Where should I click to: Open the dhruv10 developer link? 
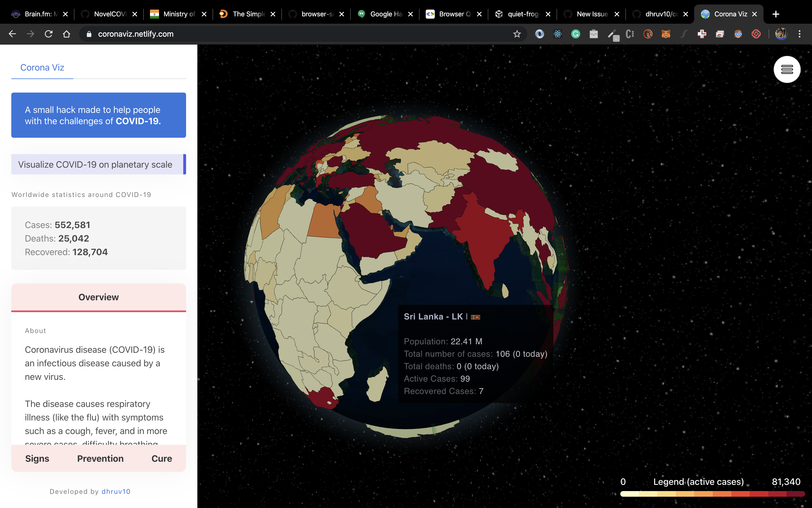coord(116,492)
